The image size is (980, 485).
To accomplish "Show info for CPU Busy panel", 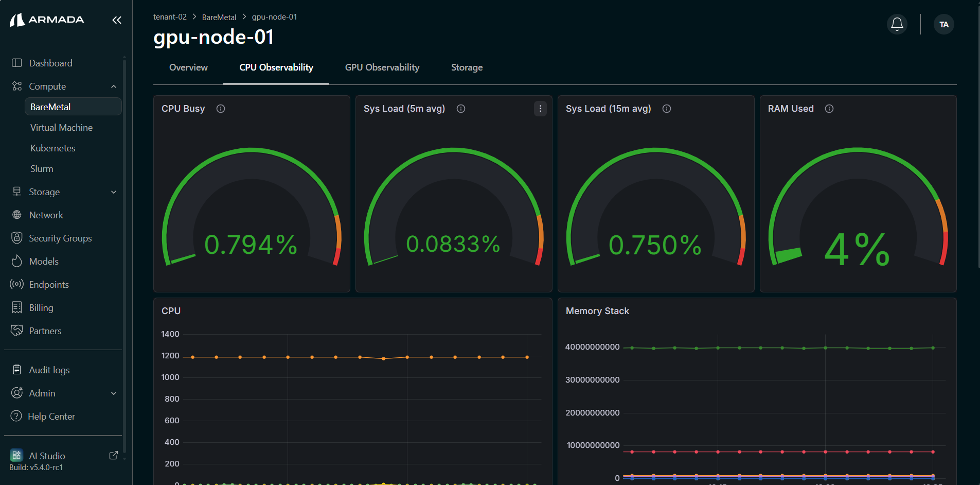I will click(221, 109).
